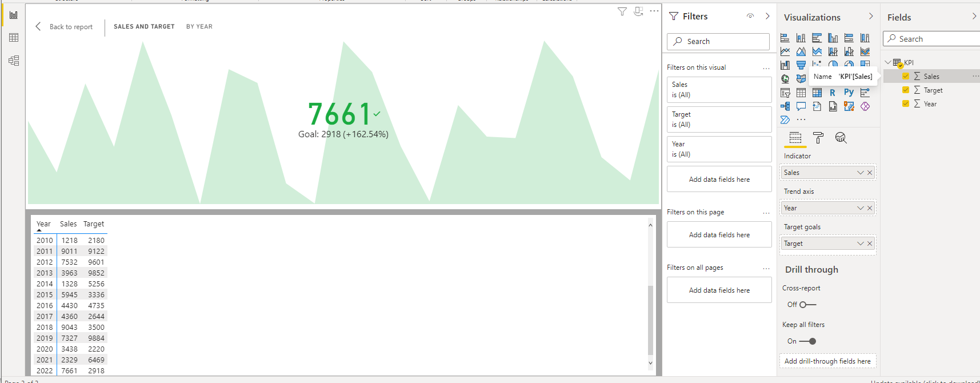Open Data view from left sidebar
Screen dimensions: 980x383
(x=14, y=38)
